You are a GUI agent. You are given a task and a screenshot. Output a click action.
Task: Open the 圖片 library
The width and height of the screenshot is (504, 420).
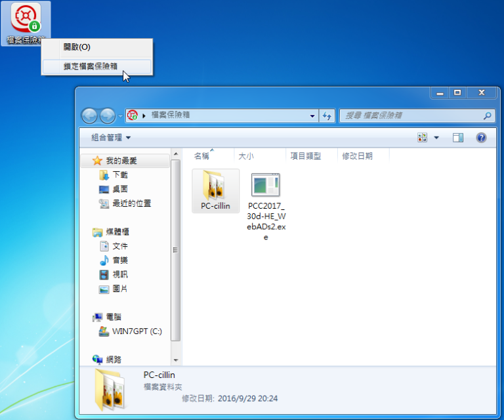(120, 289)
